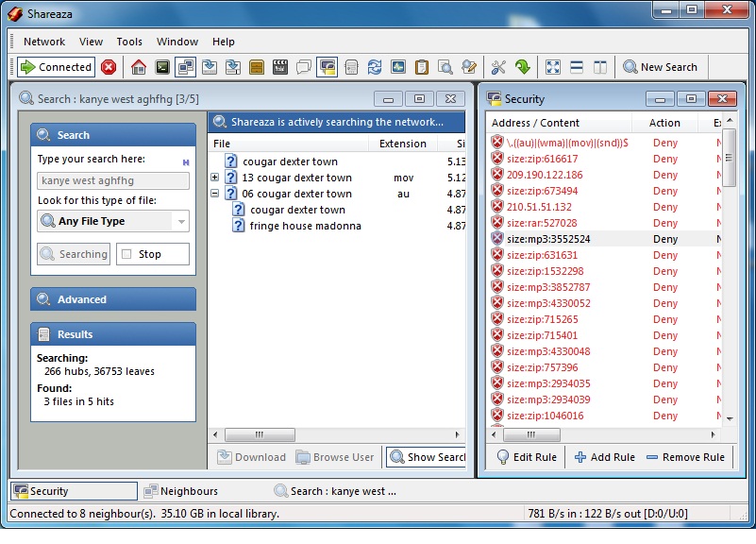Select the size:mp3:3552524 security rule
The height and width of the screenshot is (544, 756).
click(x=548, y=239)
